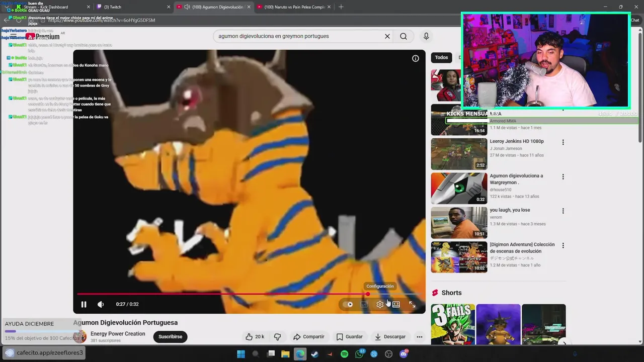Toggle the autoplay switch in the player
The height and width of the screenshot is (362, 644).
348,304
